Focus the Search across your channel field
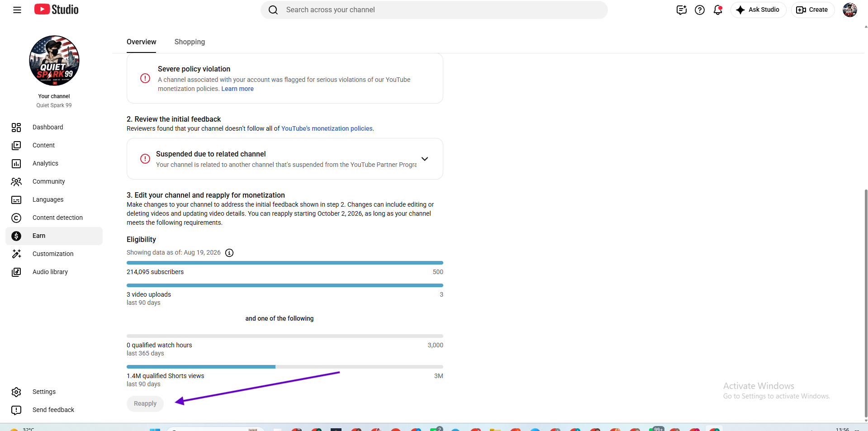The image size is (868, 431). click(x=434, y=10)
